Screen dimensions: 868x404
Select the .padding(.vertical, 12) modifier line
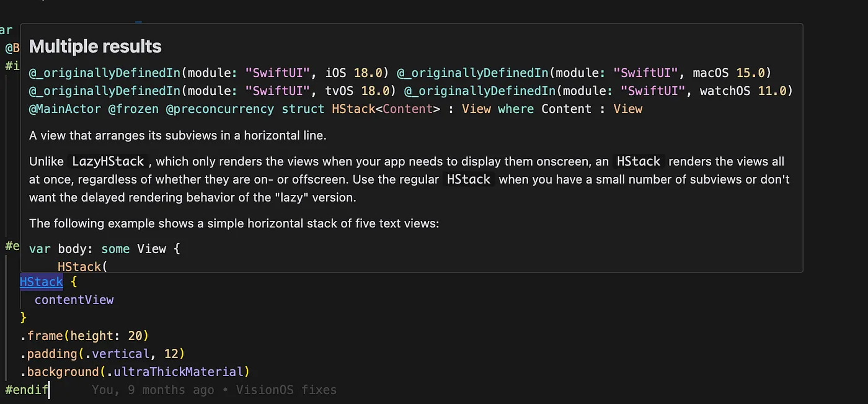click(x=102, y=353)
